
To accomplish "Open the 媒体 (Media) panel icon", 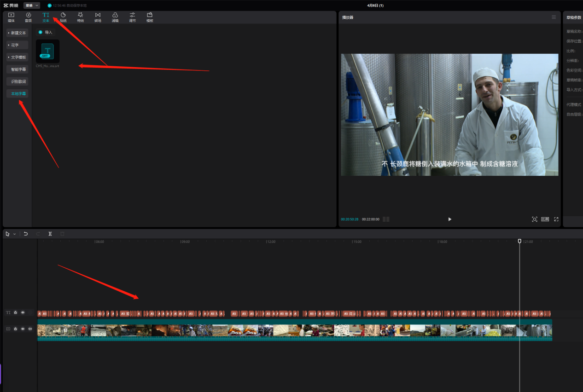I will pos(11,17).
